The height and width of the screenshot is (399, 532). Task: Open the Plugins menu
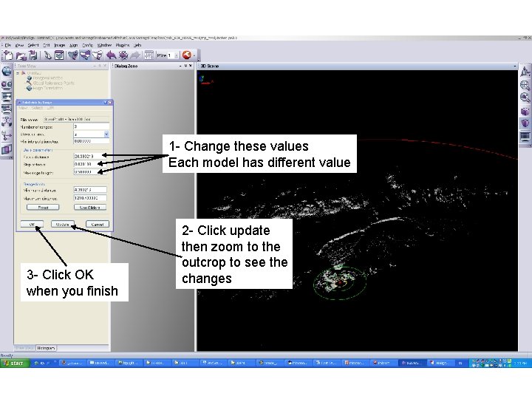coord(123,45)
